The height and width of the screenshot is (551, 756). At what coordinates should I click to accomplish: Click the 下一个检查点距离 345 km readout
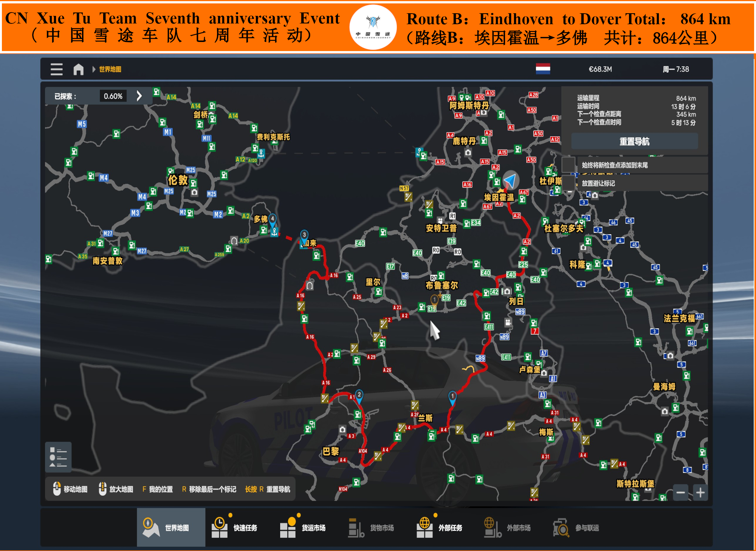point(637,114)
